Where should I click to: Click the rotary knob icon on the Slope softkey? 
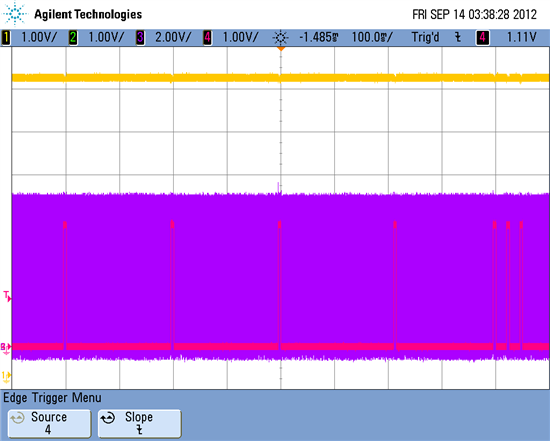[x=108, y=418]
